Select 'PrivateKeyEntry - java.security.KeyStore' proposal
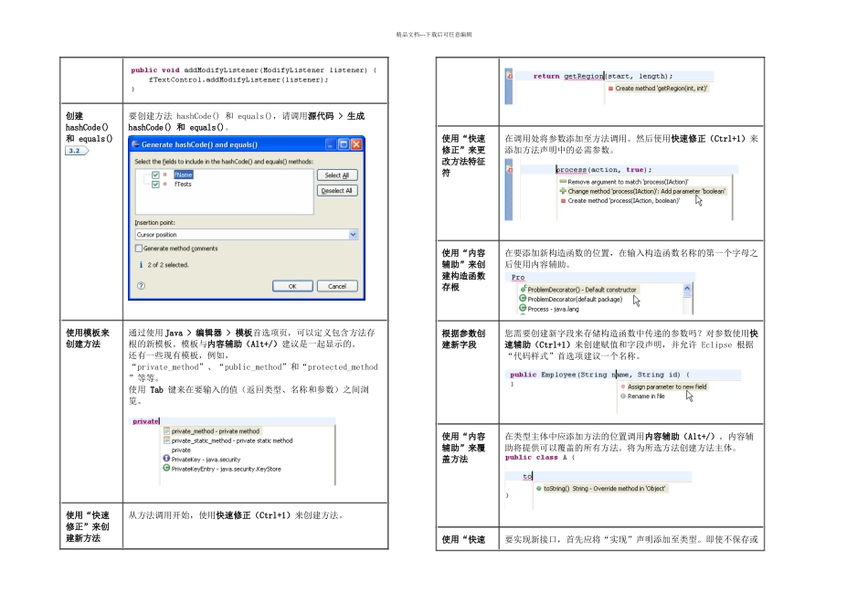The width and height of the screenshot is (868, 614). (x=227, y=469)
